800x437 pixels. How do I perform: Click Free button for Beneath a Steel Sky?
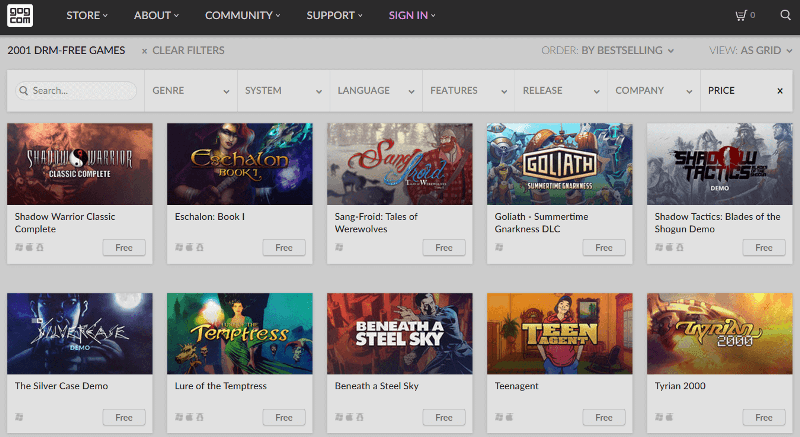pyautogui.click(x=444, y=418)
